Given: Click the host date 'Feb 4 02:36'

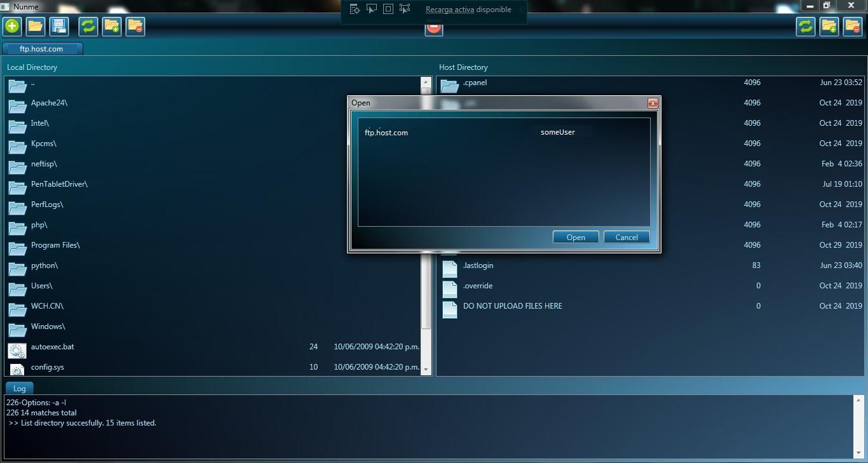Looking at the screenshot, I should pyautogui.click(x=842, y=163).
